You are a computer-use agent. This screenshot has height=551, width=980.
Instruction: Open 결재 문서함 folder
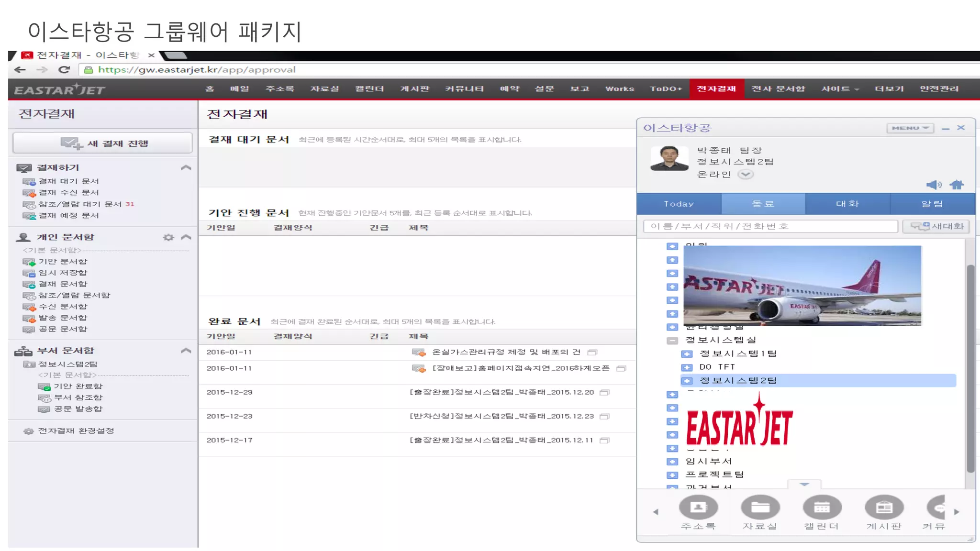[63, 284]
